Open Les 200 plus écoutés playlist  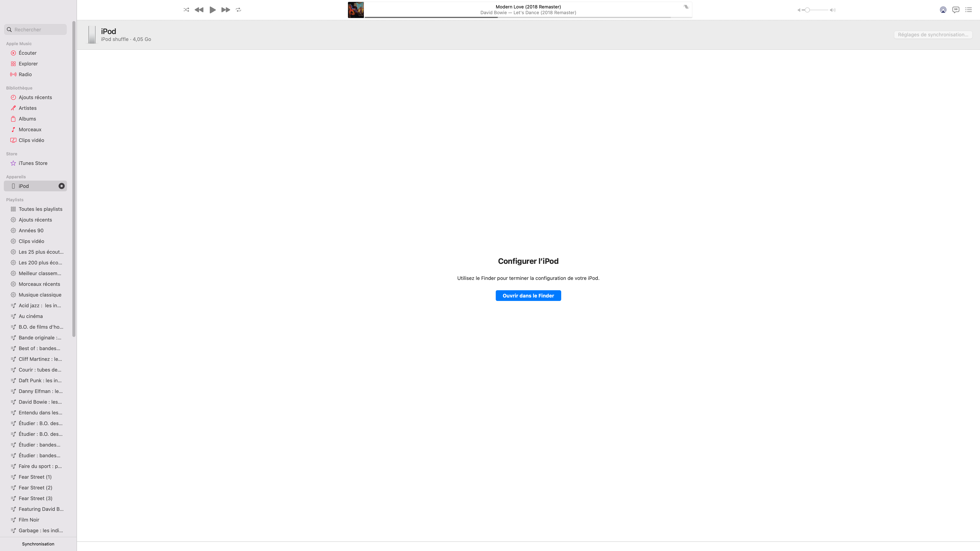(x=35, y=263)
